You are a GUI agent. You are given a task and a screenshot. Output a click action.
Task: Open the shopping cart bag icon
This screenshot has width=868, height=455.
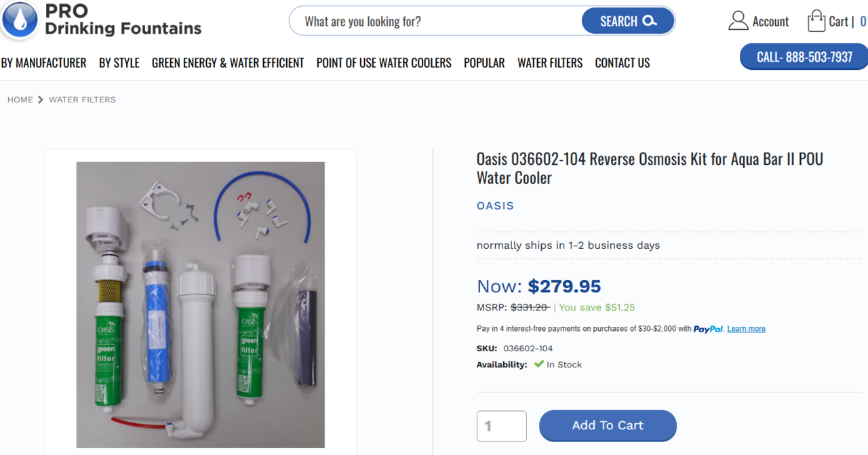click(816, 21)
